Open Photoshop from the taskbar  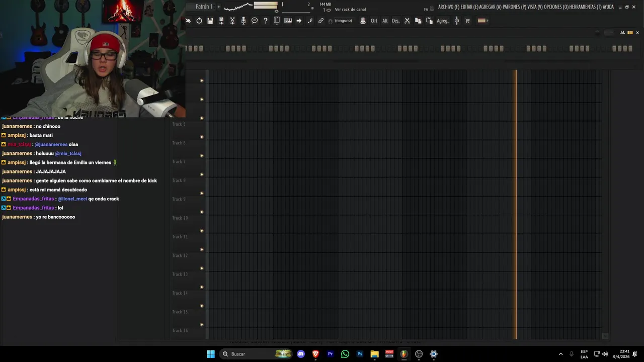pos(360,354)
